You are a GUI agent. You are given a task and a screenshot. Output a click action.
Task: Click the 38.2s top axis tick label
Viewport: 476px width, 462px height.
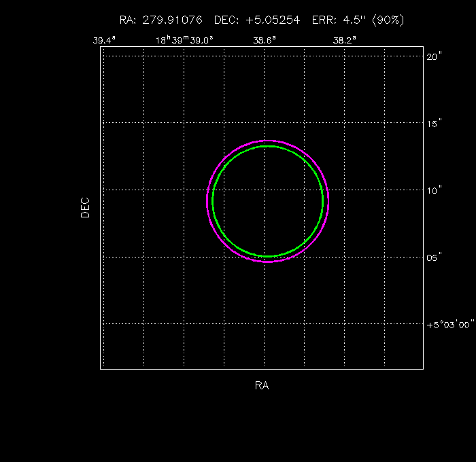(344, 40)
